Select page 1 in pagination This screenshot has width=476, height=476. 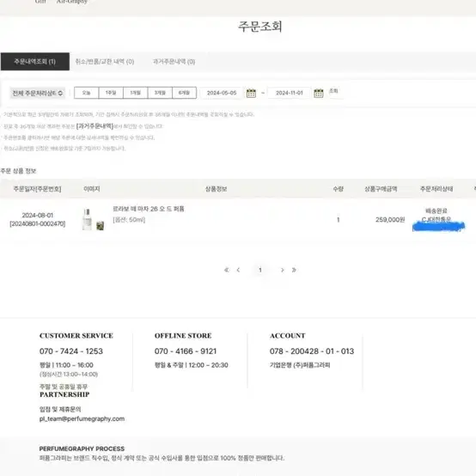click(260, 270)
